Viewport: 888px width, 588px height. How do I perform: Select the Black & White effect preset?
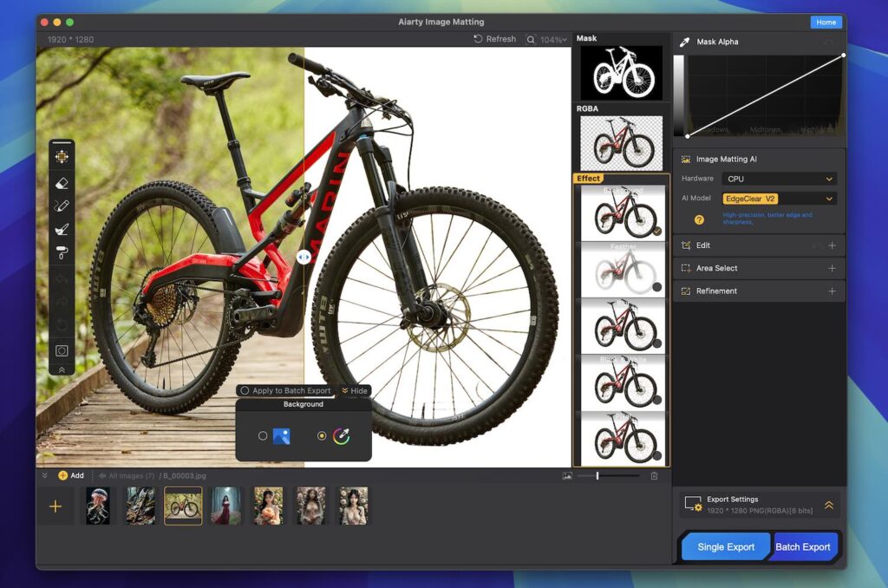click(623, 383)
